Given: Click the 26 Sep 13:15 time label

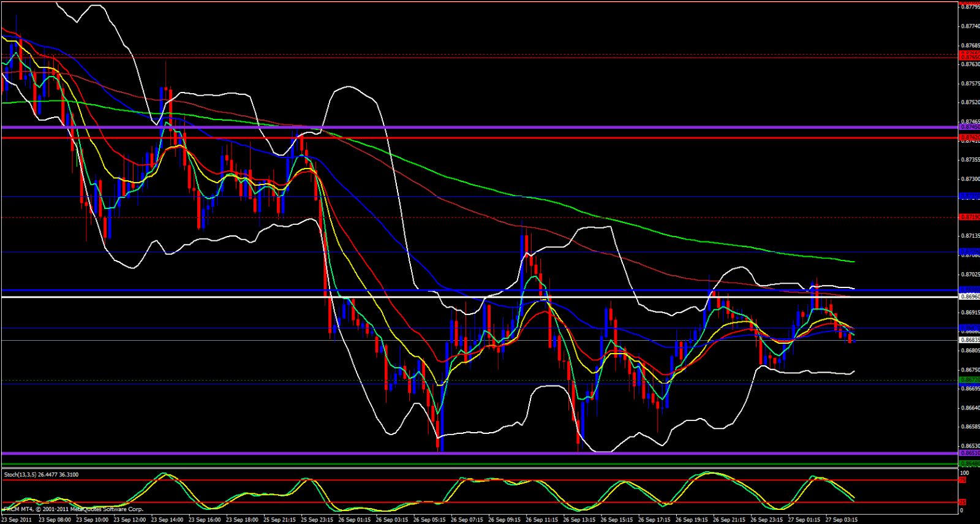Looking at the screenshot, I should (x=579, y=520).
